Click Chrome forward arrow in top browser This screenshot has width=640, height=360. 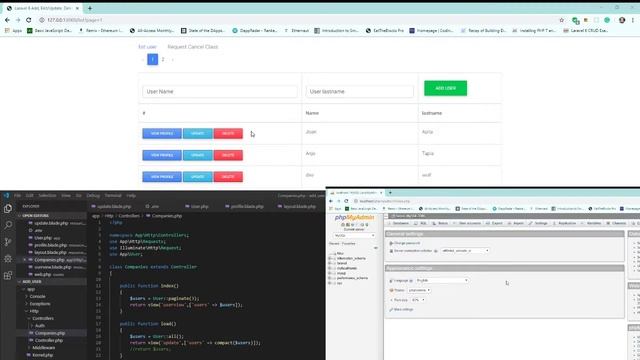click(x=18, y=20)
